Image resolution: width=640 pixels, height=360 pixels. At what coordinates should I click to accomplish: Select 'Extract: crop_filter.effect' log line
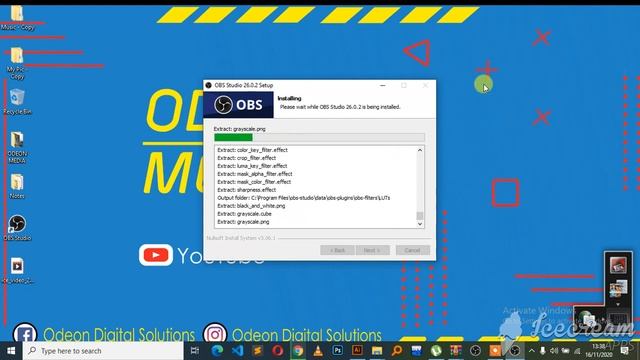(x=247, y=158)
